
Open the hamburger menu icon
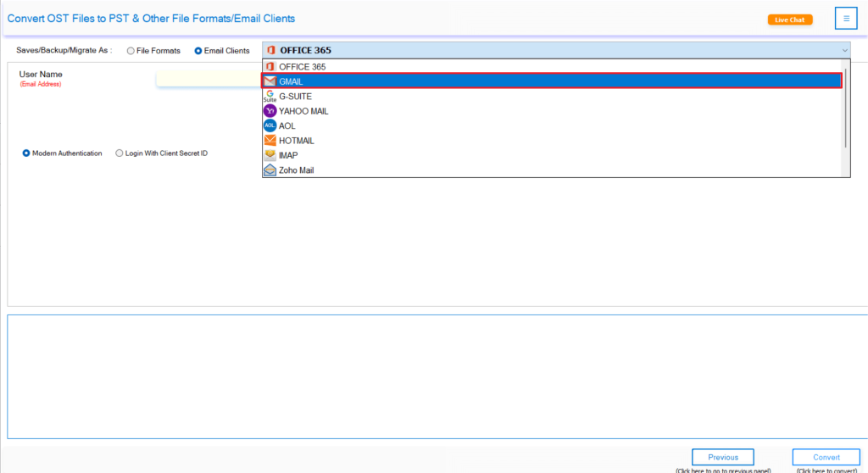(846, 19)
